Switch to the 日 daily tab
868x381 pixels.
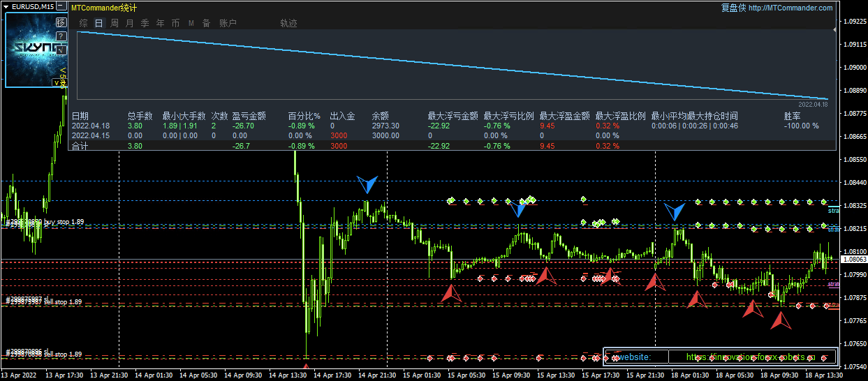point(99,23)
